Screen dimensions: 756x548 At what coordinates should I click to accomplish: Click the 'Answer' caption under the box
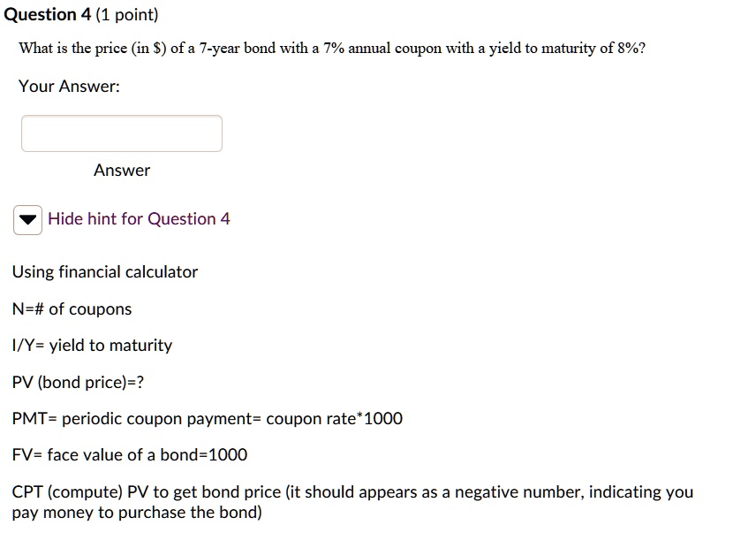point(122,171)
